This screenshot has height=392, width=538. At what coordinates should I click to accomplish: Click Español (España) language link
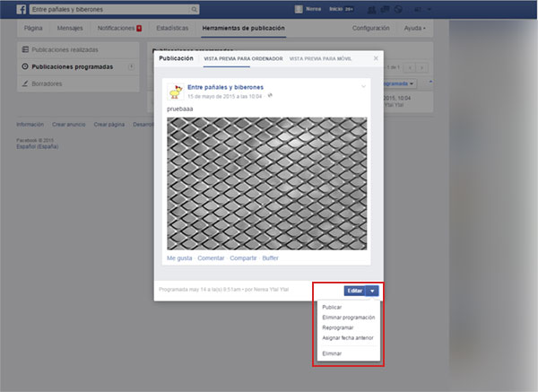click(38, 146)
